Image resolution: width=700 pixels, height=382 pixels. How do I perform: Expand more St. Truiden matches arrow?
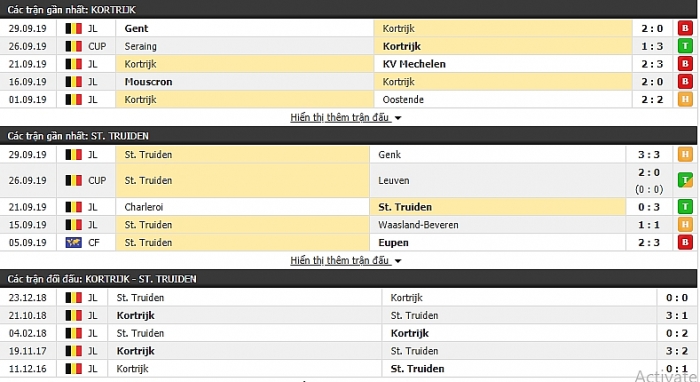click(x=398, y=261)
